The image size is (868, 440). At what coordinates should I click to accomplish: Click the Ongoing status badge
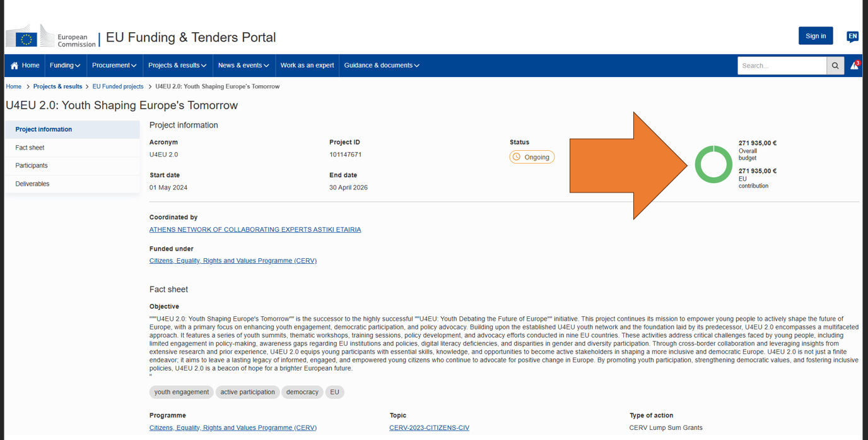pos(532,157)
